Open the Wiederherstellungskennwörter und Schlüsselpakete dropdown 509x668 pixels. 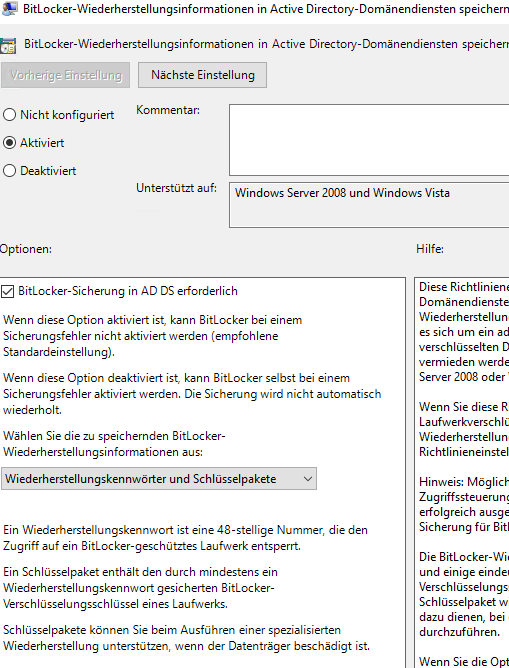click(159, 479)
